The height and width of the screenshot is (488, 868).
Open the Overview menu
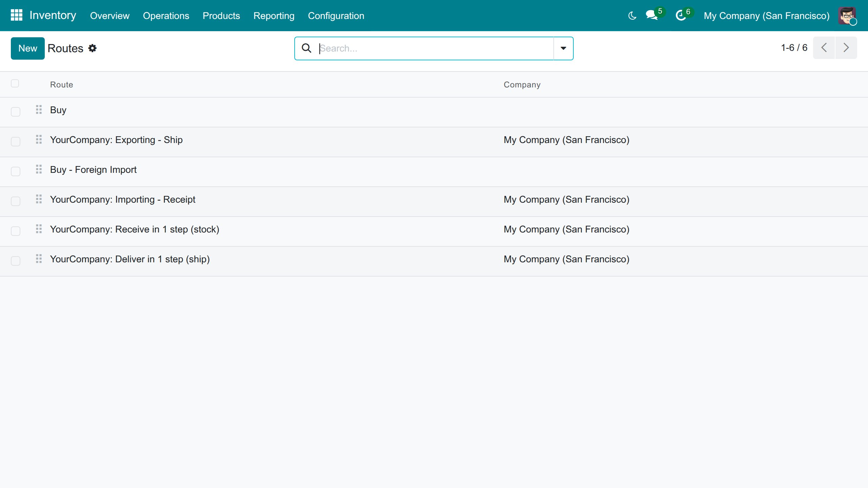[110, 16]
